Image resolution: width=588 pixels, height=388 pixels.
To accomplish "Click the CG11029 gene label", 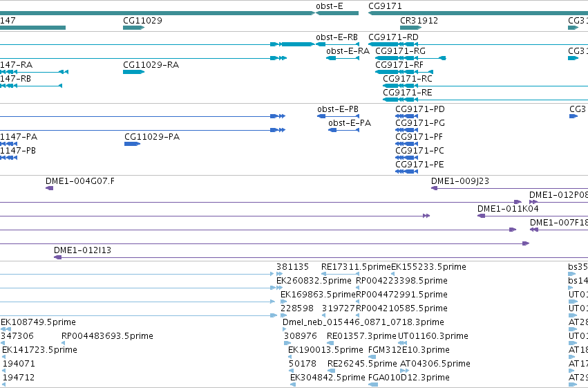I will click(142, 20).
